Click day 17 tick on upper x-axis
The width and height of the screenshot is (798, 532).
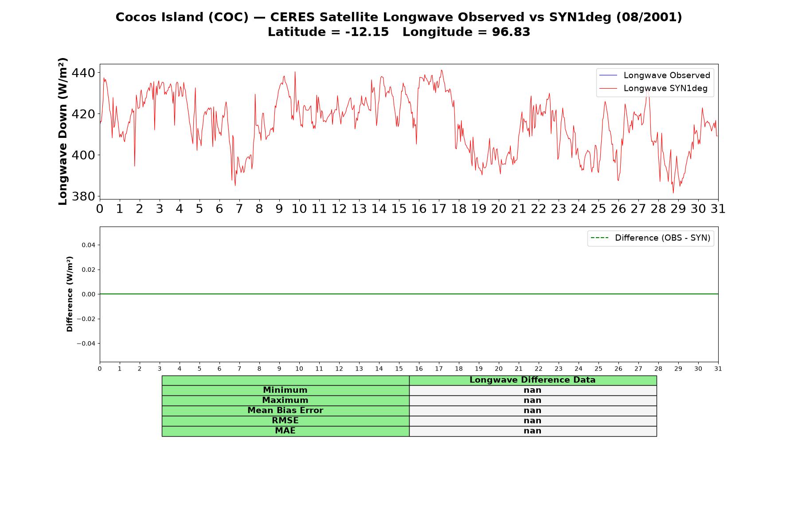[x=438, y=209]
